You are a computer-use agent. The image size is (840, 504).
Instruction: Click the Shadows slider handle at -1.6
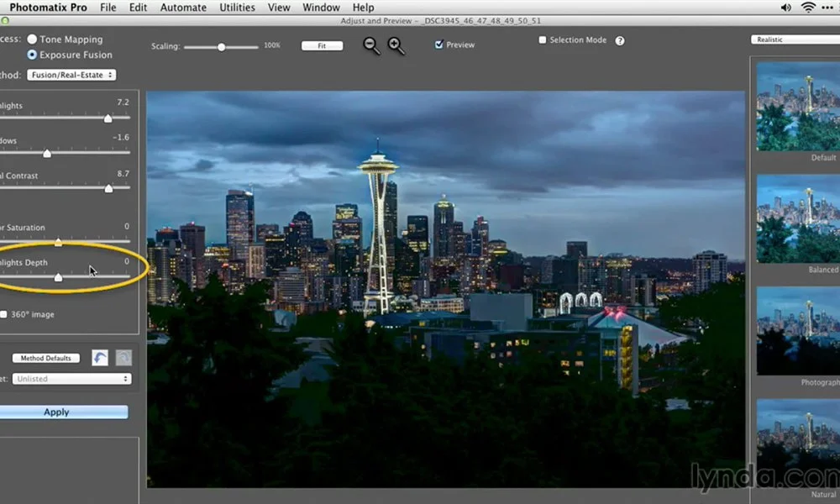(46, 154)
